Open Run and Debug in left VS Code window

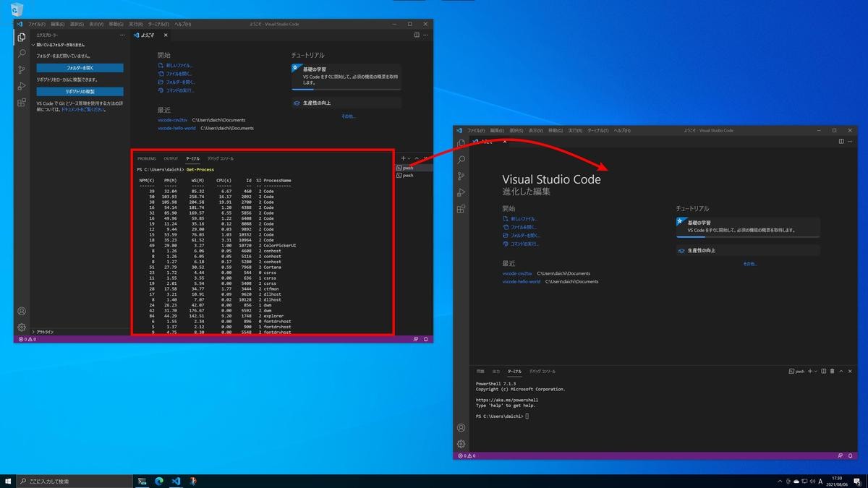click(x=22, y=86)
